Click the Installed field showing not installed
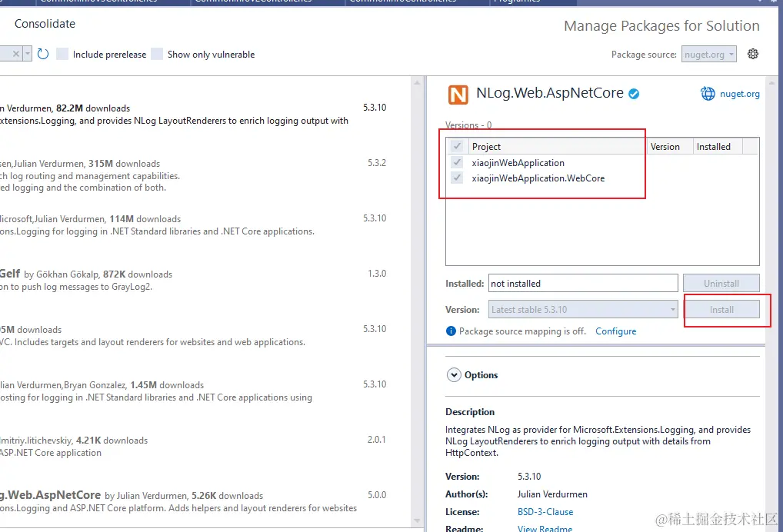783x532 pixels. point(583,284)
